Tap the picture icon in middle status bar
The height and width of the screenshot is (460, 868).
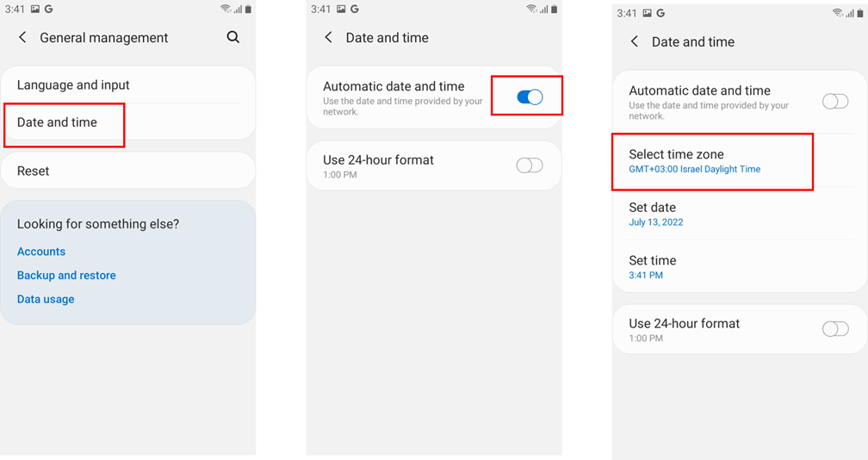[x=342, y=9]
